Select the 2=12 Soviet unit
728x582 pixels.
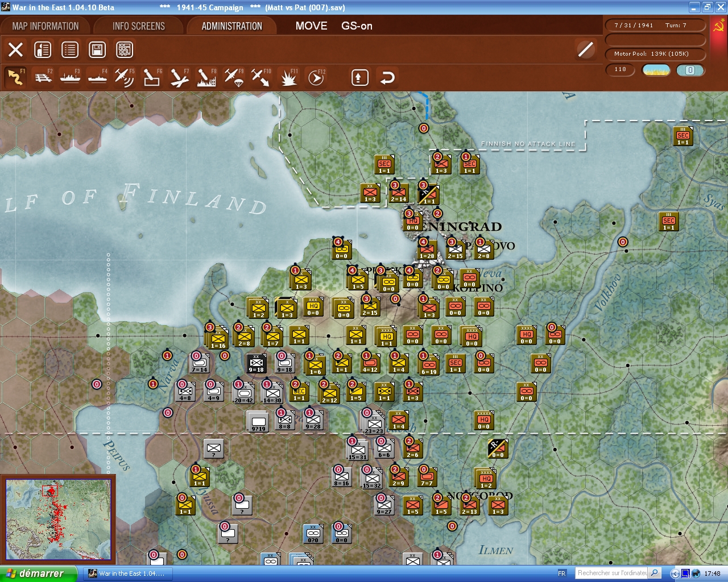pos(329,393)
